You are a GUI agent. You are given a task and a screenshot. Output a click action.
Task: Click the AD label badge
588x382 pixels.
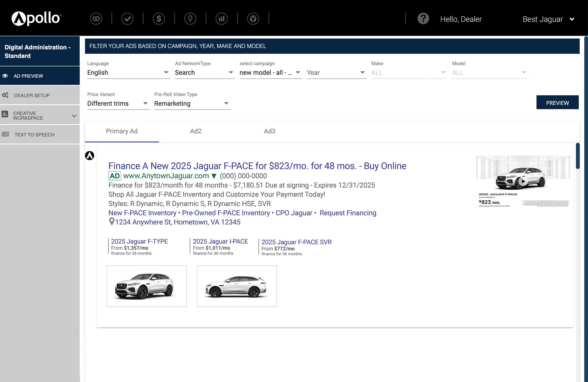click(115, 176)
